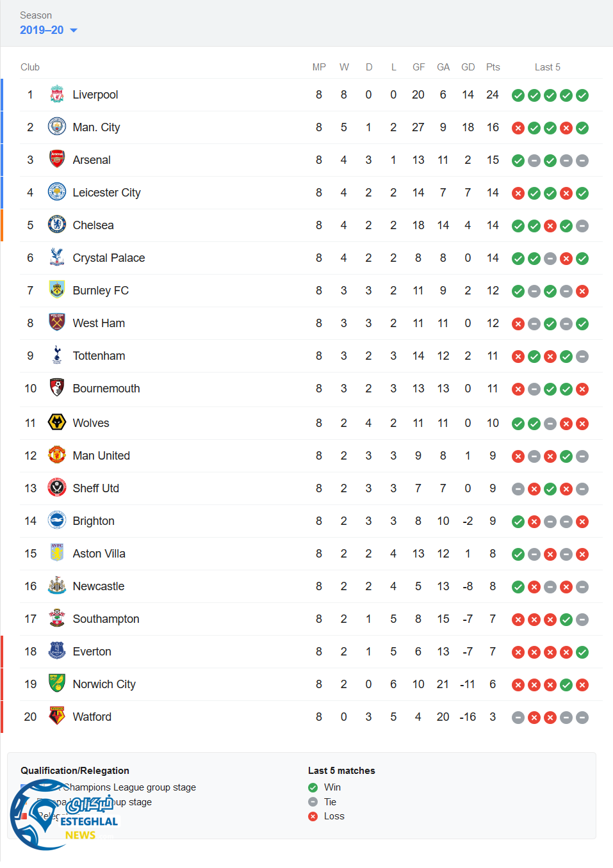Viewport: 613px width, 868px height.
Task: Click the GD column header
Action: coord(468,67)
